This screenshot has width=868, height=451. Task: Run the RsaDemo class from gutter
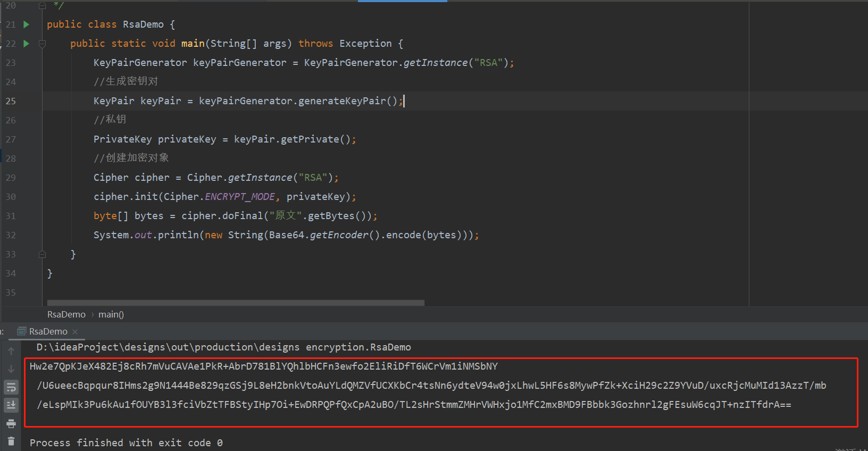tap(26, 24)
